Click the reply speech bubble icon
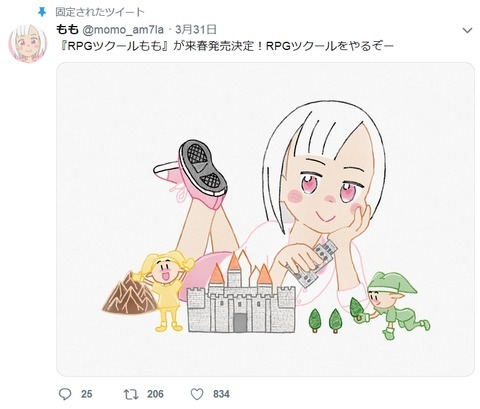The width and height of the screenshot is (480, 409). click(65, 394)
